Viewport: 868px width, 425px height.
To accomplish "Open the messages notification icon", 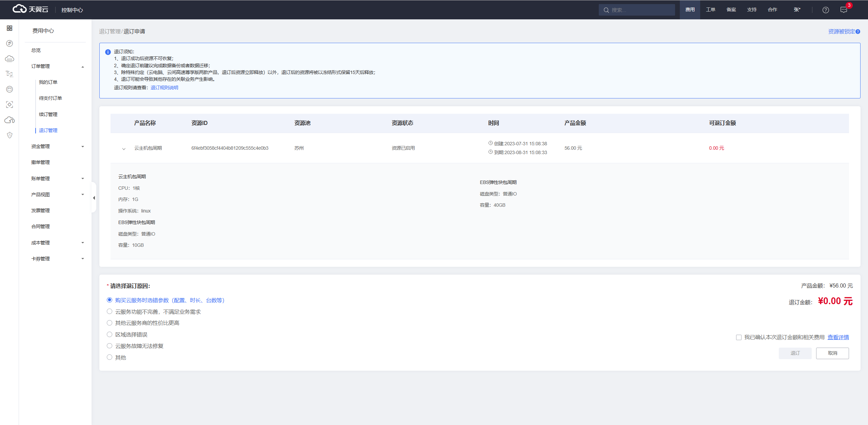I will coord(844,10).
